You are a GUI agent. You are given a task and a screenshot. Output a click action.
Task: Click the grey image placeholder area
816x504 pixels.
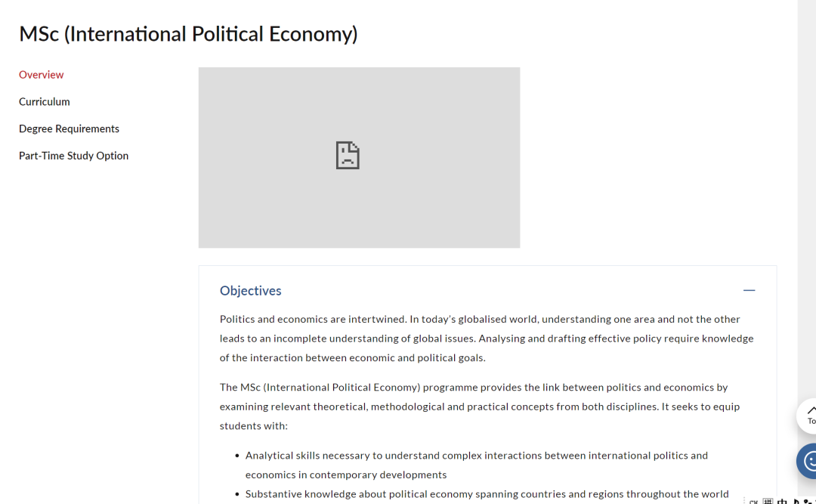(x=359, y=157)
